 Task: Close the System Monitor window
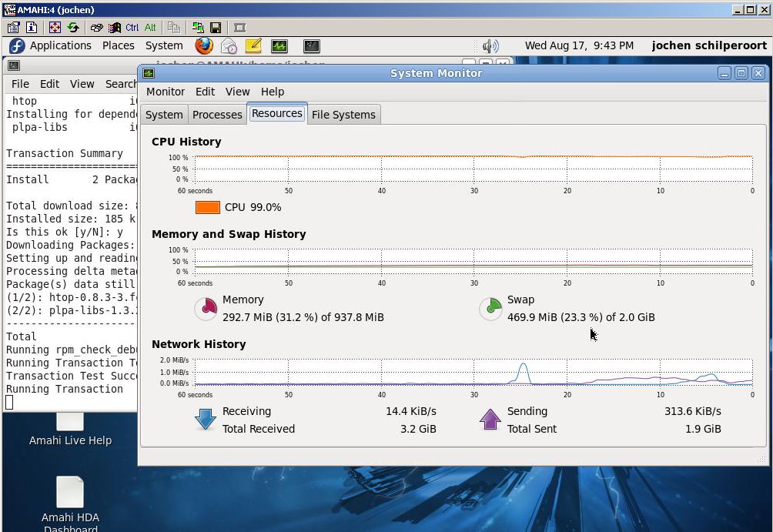pyautogui.click(x=758, y=73)
